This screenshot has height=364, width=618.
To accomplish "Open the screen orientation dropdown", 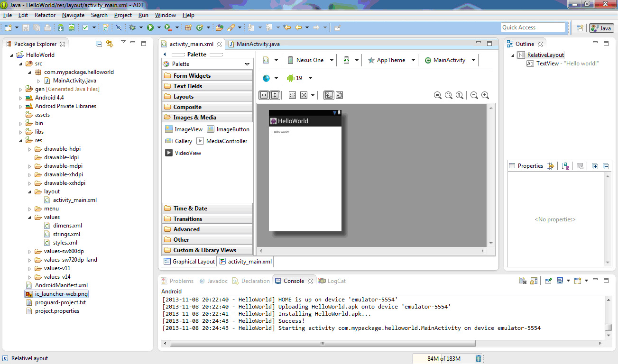I will (x=350, y=60).
